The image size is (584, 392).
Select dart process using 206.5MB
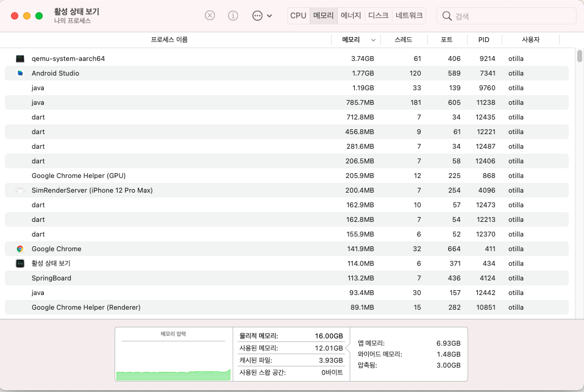[287, 161]
